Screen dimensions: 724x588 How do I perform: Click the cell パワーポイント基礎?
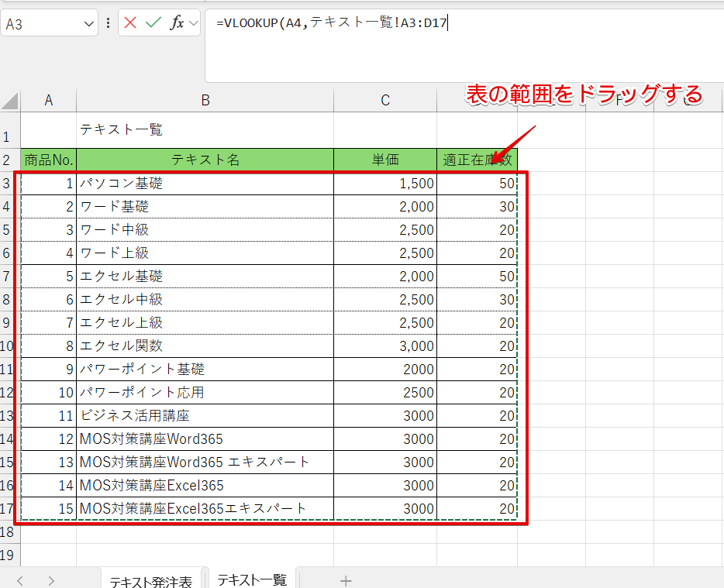pos(205,369)
